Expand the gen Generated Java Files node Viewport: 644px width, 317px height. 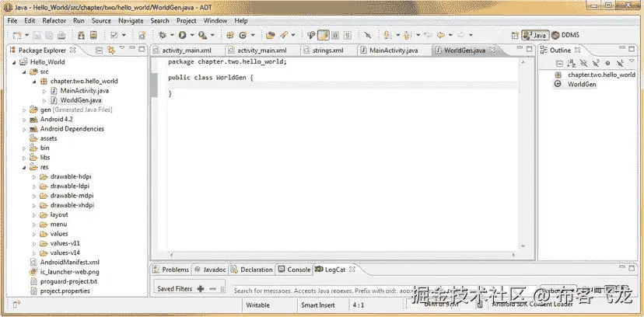pyautogui.click(x=24, y=110)
